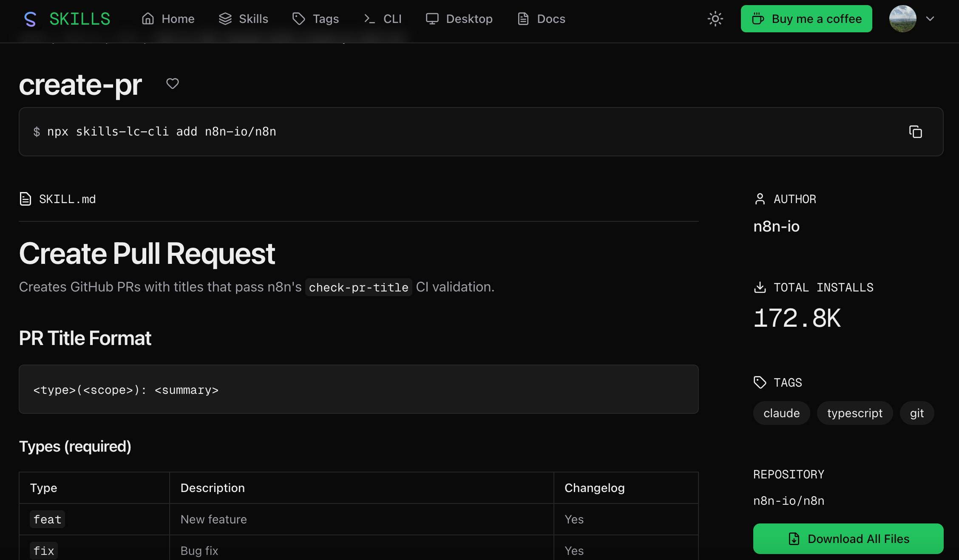Open the n8n-io/n8n repository link
Image resolution: width=959 pixels, height=560 pixels.
point(789,501)
